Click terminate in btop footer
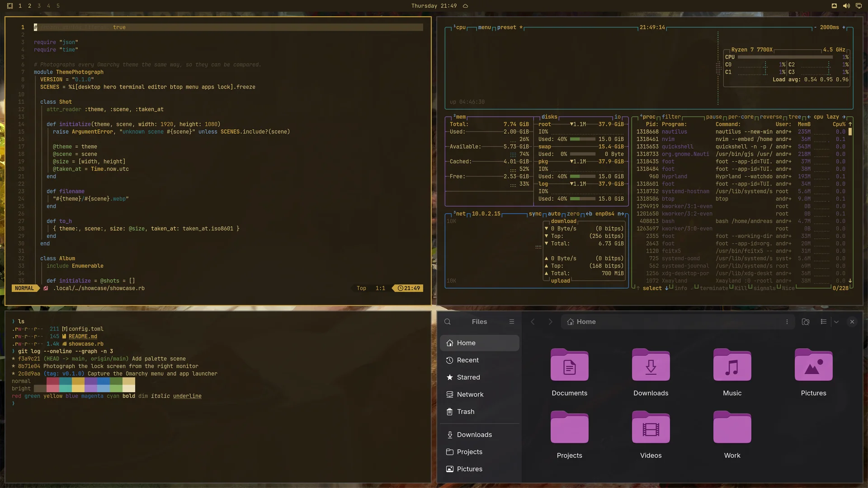 tap(714, 288)
